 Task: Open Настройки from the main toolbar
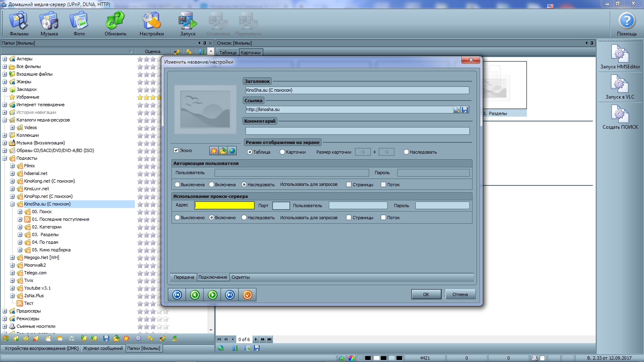151,23
